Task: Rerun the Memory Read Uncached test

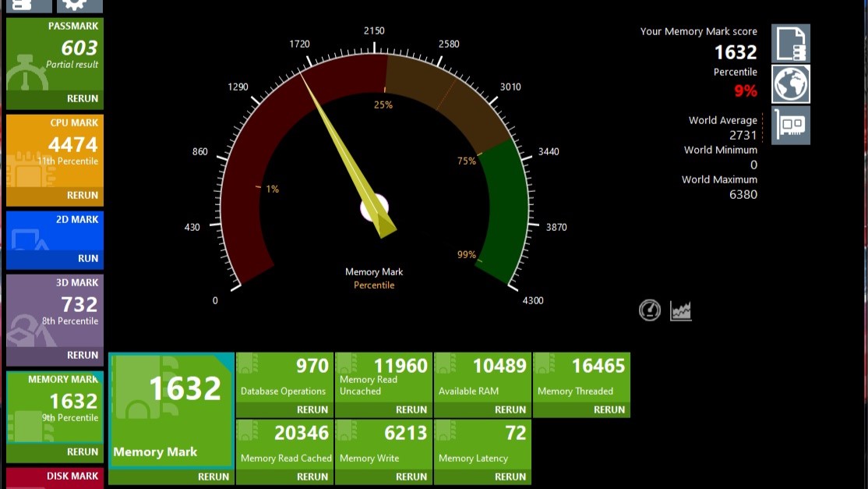Action: tap(411, 409)
